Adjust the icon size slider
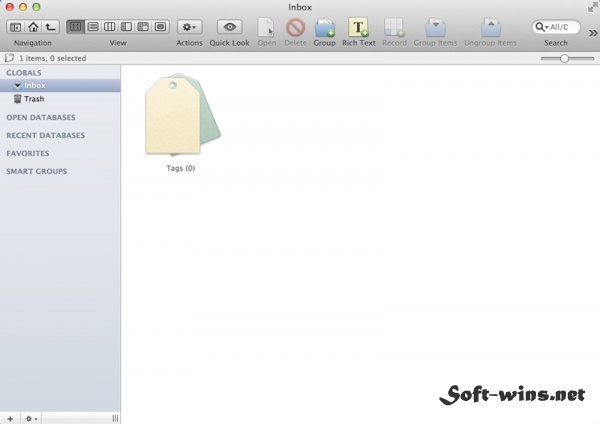Viewport: 600px width, 424px height. (564, 59)
